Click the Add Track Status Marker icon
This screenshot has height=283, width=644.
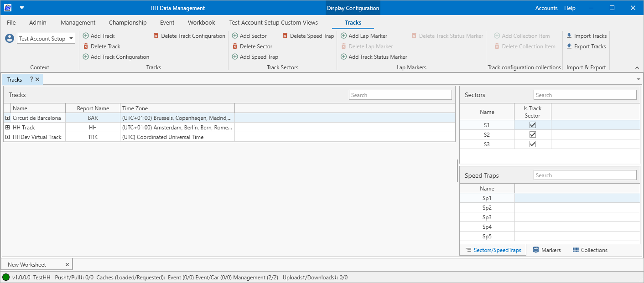(344, 57)
